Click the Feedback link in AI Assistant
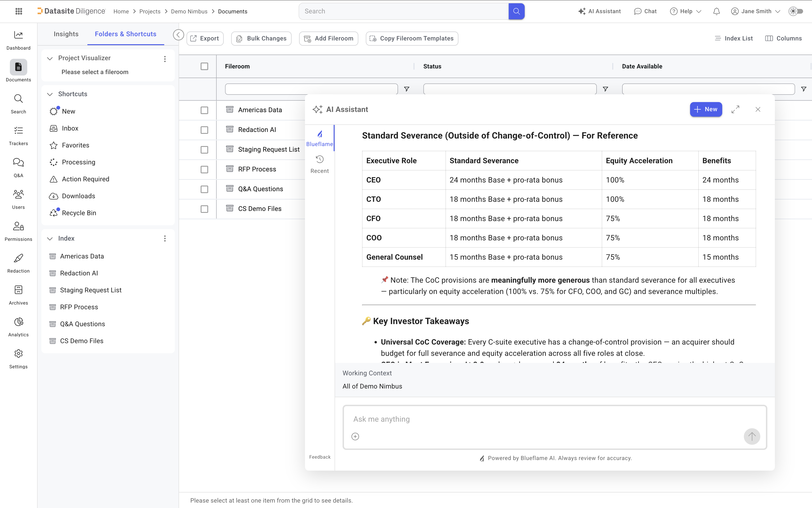Viewport: 812px width, 508px height. 320,457
